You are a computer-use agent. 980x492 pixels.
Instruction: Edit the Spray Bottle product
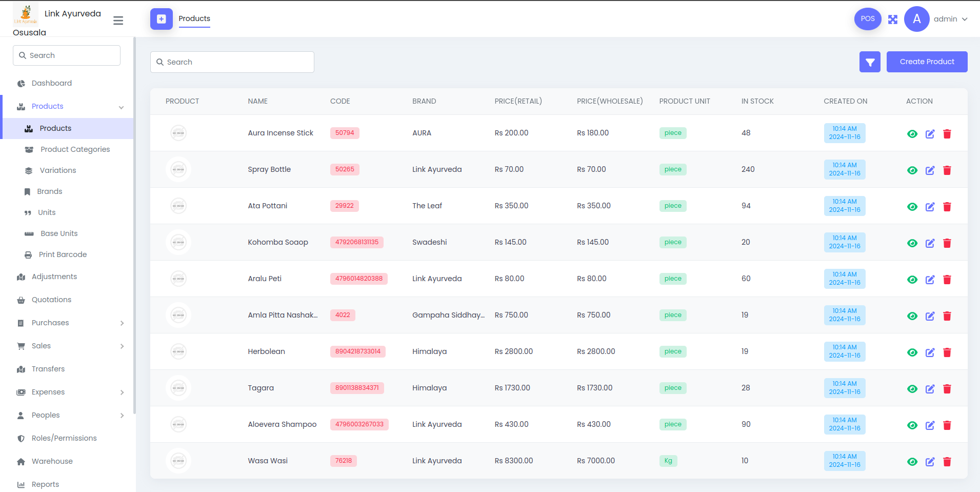click(x=930, y=170)
